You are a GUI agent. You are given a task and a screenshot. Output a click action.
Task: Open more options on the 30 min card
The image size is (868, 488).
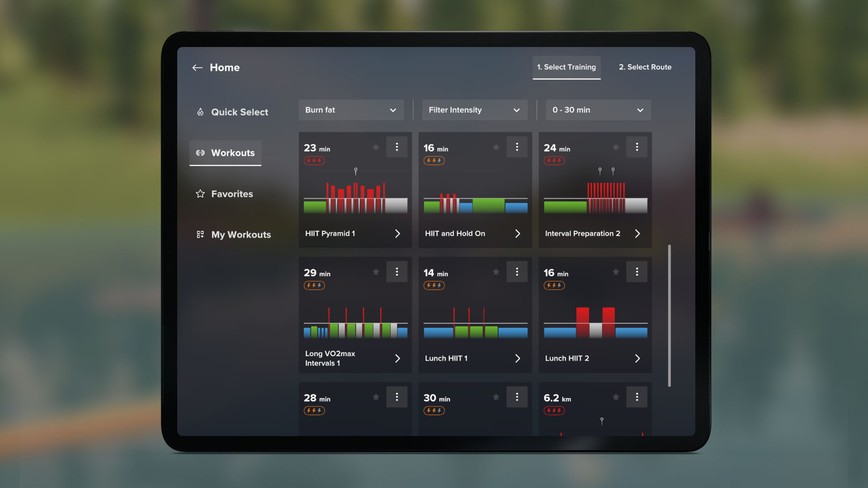[517, 397]
